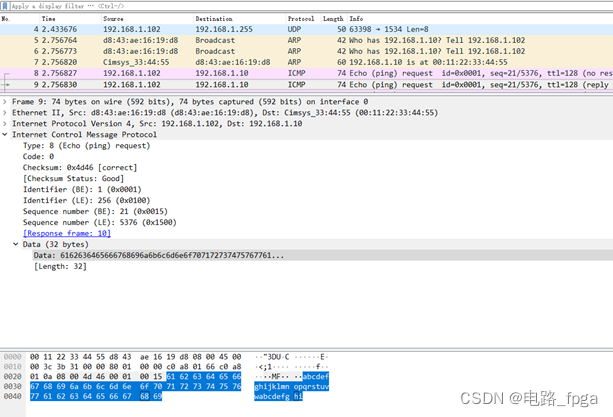Screen dimensions: 613x417
Task: Select the Checksum Status: Good field
Action: click(x=73, y=179)
